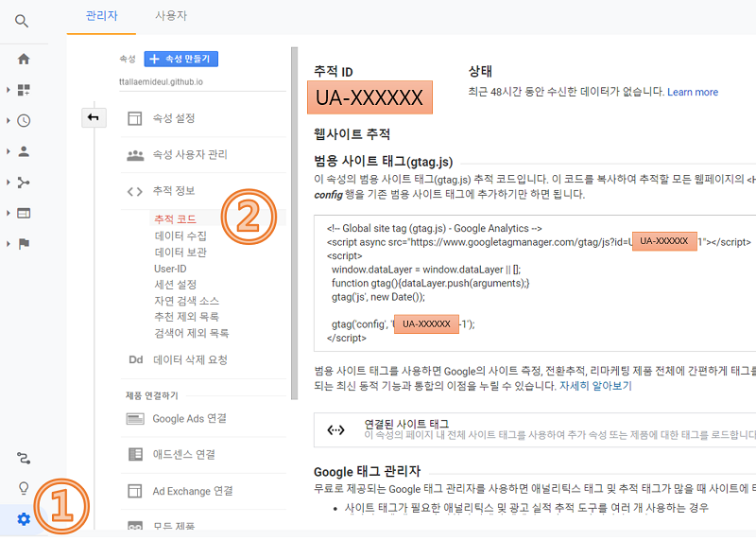
Task: Click the 상태 heading
Action: pyautogui.click(x=480, y=72)
